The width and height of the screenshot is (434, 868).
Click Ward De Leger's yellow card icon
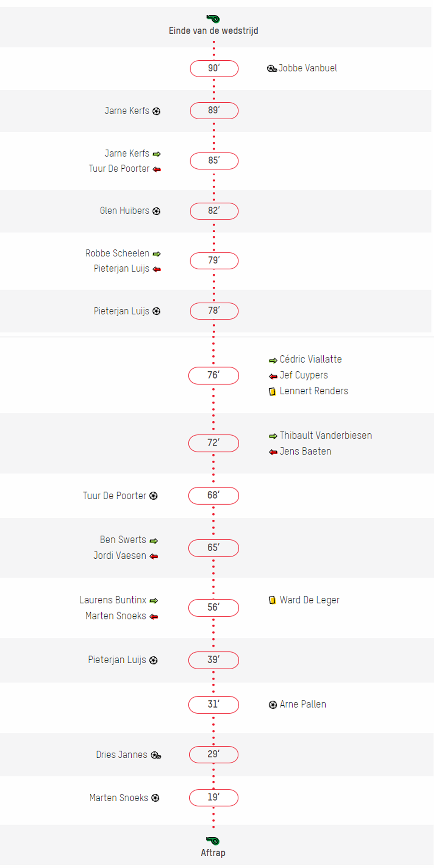pos(273,600)
